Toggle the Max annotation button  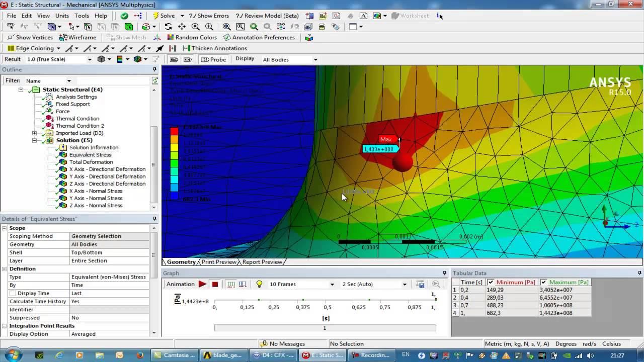174,59
